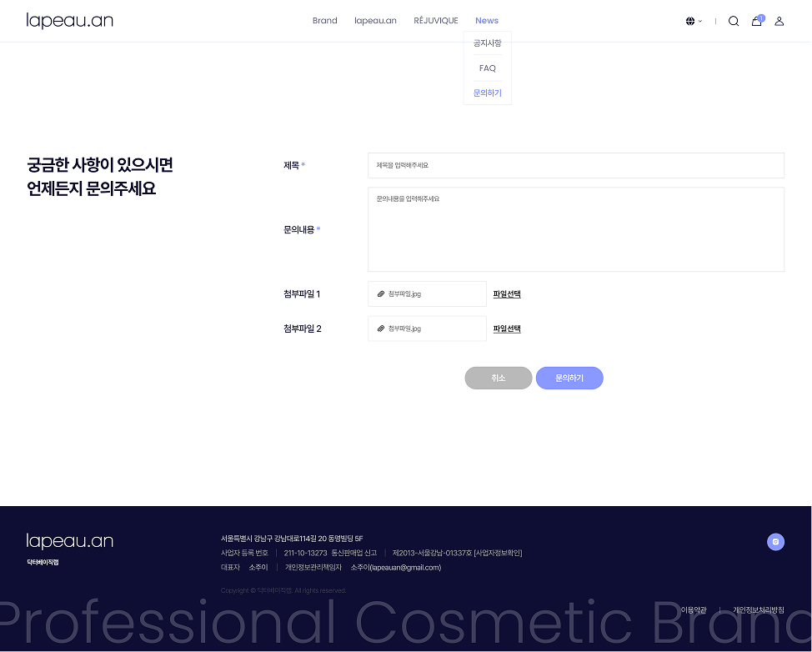Open the News menu
The width and height of the screenshot is (812, 652).
pos(487,21)
